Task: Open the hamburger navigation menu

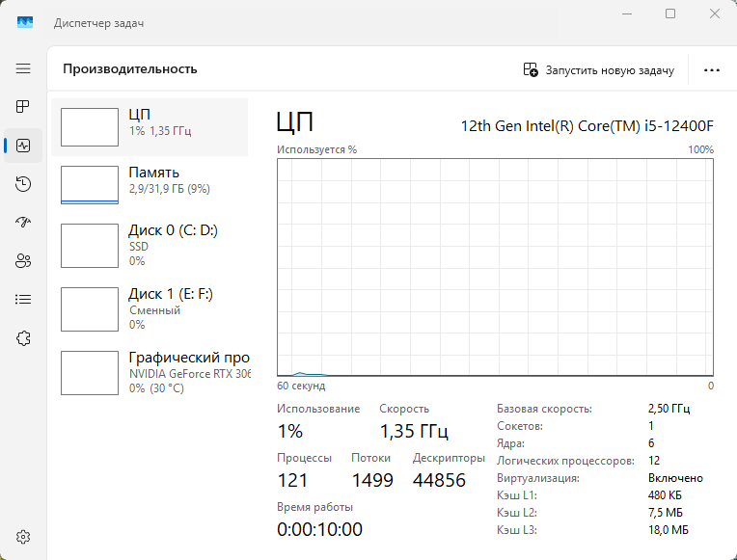Action: (23, 68)
